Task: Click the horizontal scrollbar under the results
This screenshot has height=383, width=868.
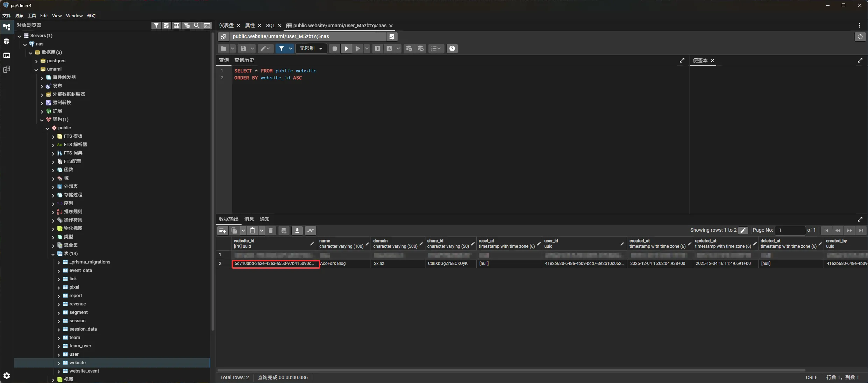Action: click(511, 370)
